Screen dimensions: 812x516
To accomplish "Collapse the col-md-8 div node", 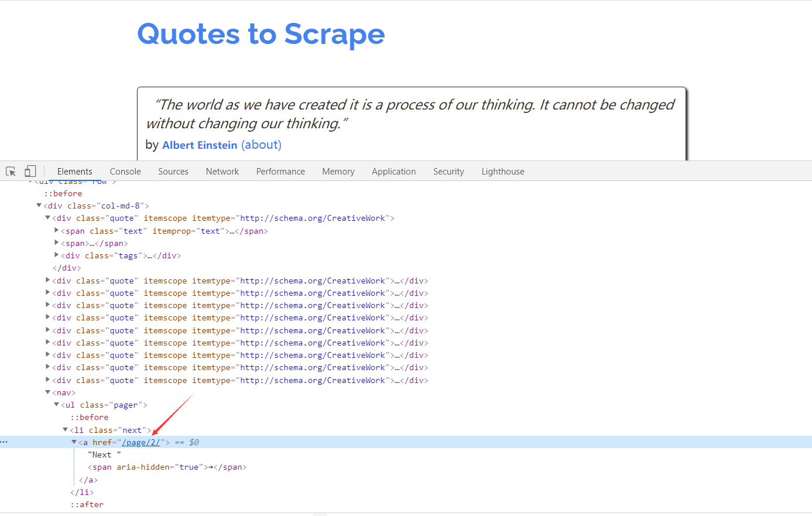I will [39, 206].
